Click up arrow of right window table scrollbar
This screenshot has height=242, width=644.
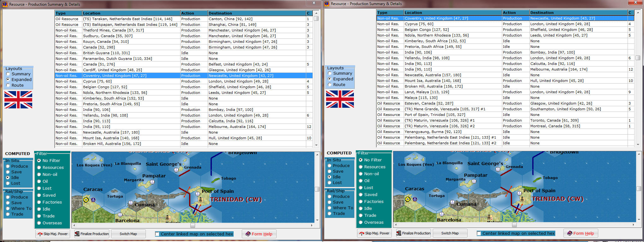(x=638, y=12)
